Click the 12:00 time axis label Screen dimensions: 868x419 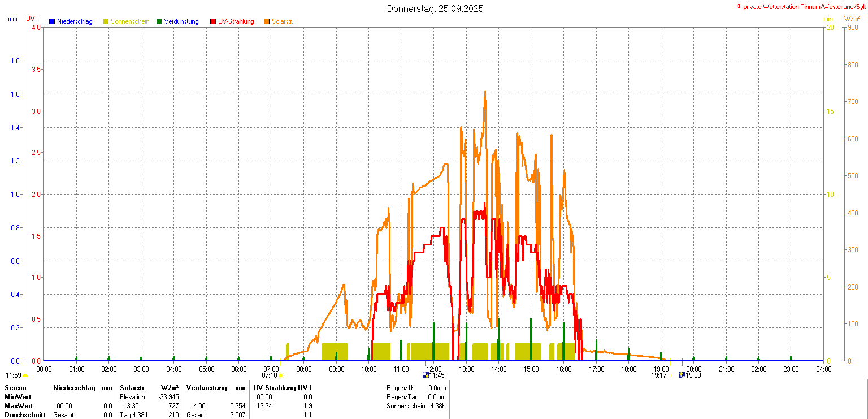(433, 369)
